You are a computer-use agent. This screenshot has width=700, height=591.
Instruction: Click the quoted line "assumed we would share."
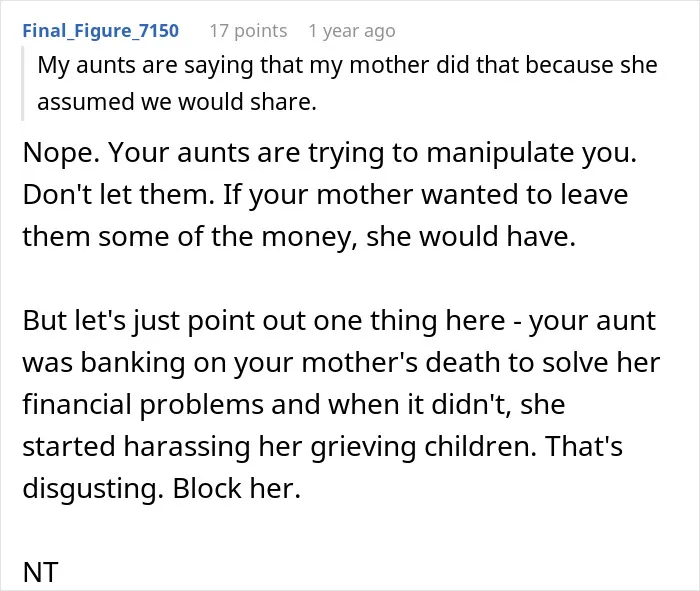coord(177,102)
